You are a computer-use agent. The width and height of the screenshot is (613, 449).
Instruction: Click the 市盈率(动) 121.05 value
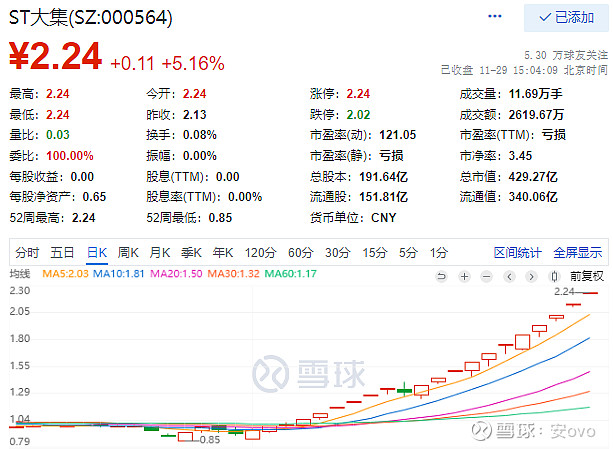[x=398, y=135]
